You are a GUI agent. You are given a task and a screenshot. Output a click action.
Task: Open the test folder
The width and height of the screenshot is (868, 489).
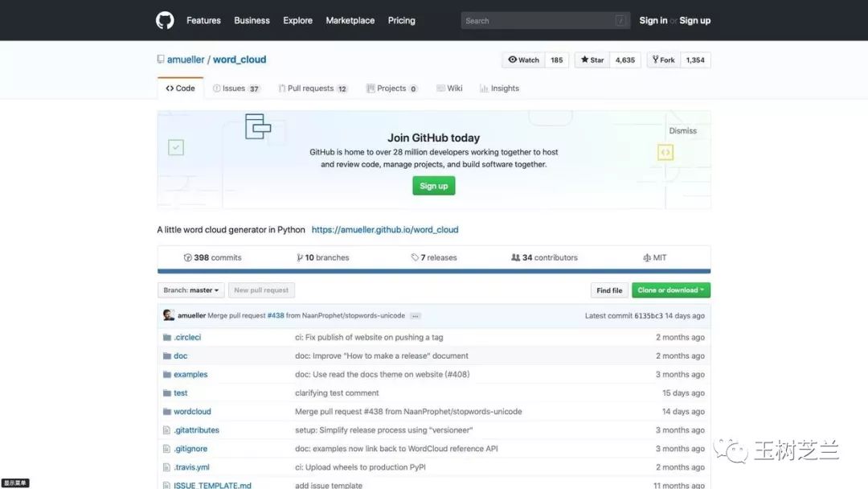(181, 392)
